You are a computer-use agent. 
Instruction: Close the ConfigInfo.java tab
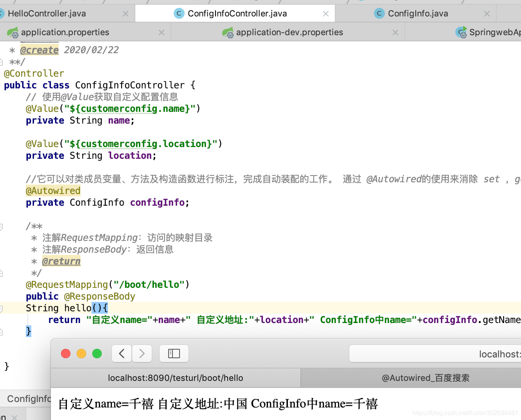tap(487, 13)
